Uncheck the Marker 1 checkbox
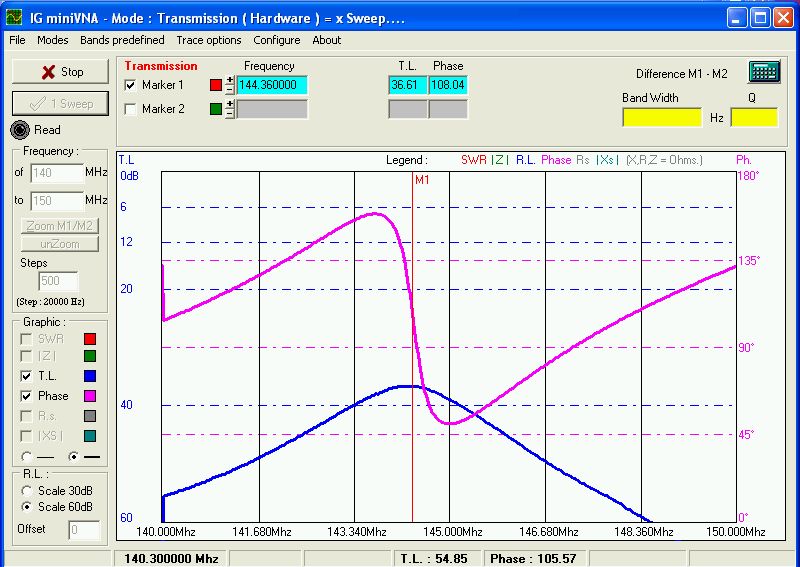800x567 pixels. (x=130, y=85)
